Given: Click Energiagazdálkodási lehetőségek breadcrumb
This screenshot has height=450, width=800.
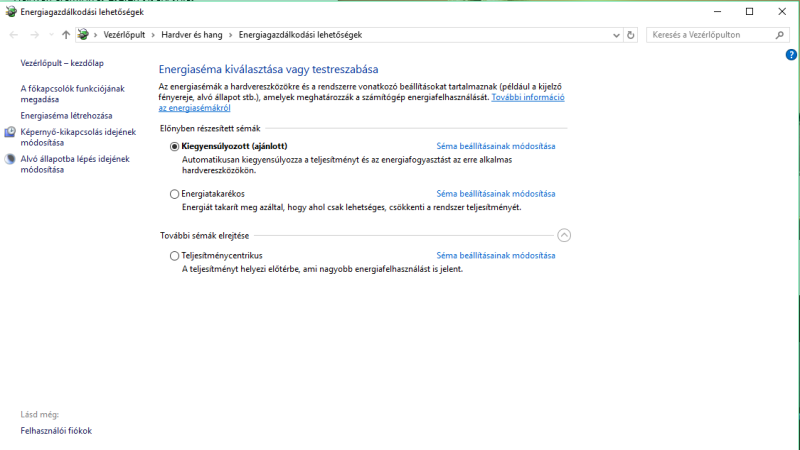Looking at the screenshot, I should (300, 35).
